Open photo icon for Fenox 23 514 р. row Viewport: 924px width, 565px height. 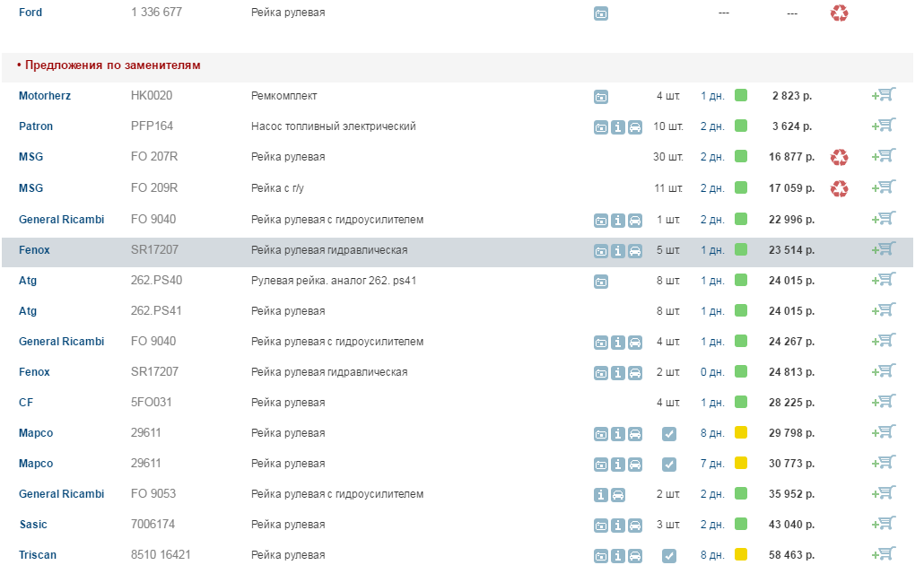pyautogui.click(x=600, y=251)
